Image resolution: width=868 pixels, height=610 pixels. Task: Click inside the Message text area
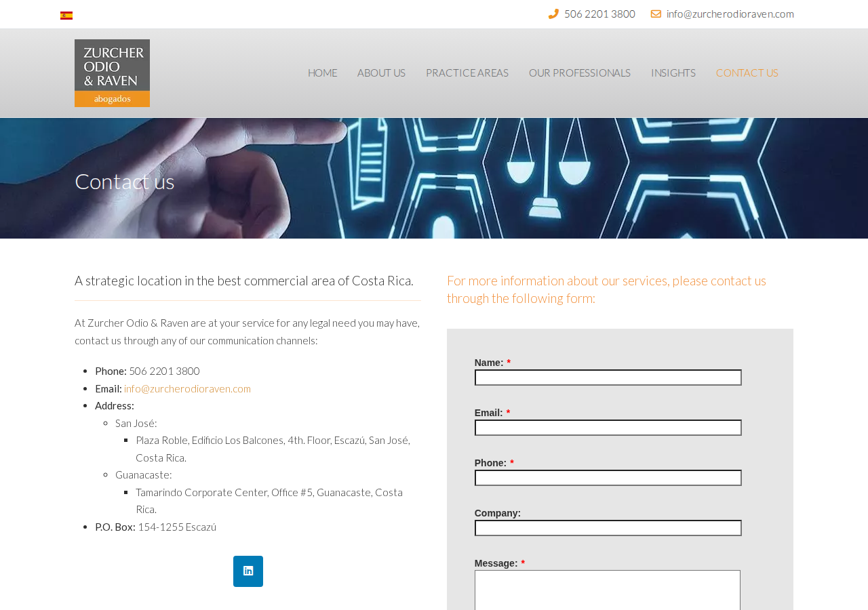(608, 590)
